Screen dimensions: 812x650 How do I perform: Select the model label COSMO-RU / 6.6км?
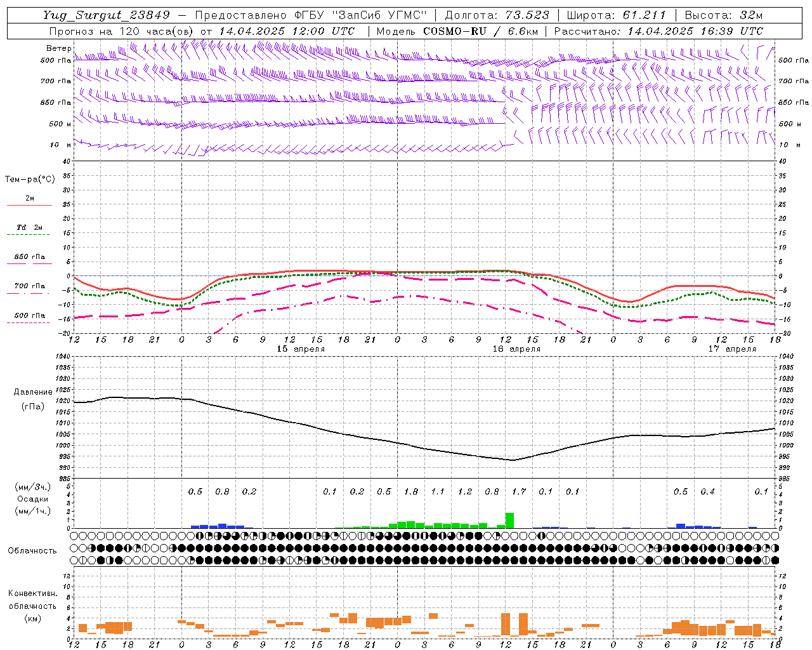click(481, 31)
